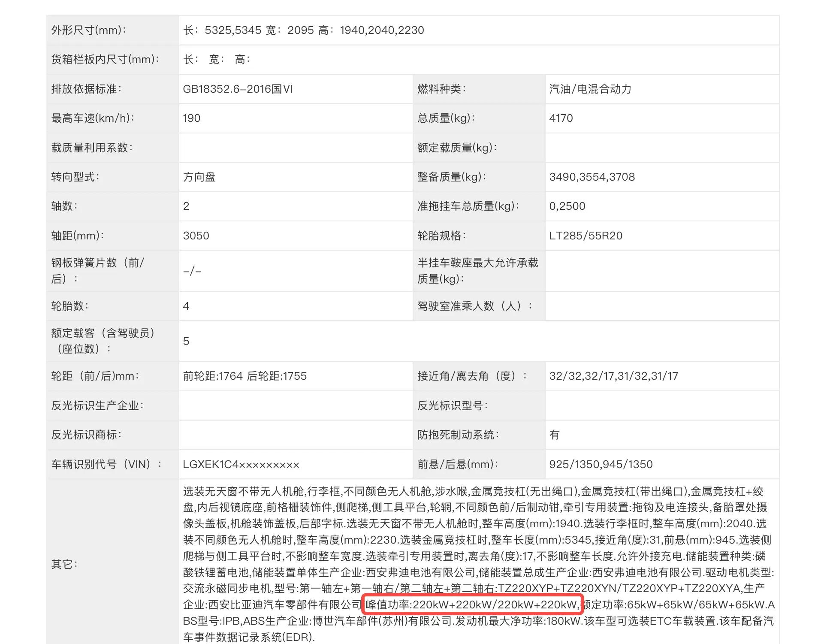Click 额定载质量(kg) label
Viewport: 827px width, 644px height.
click(457, 148)
